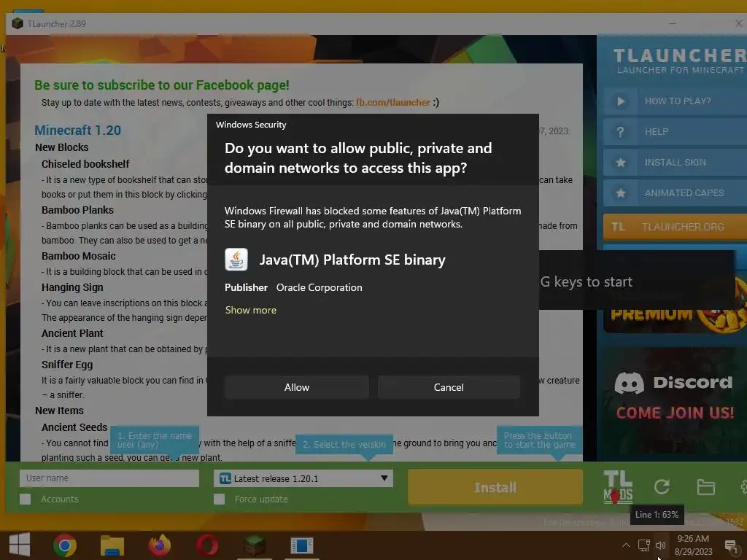Click the 'Sniffer Egg' heading text
747x560 pixels.
pos(67,365)
